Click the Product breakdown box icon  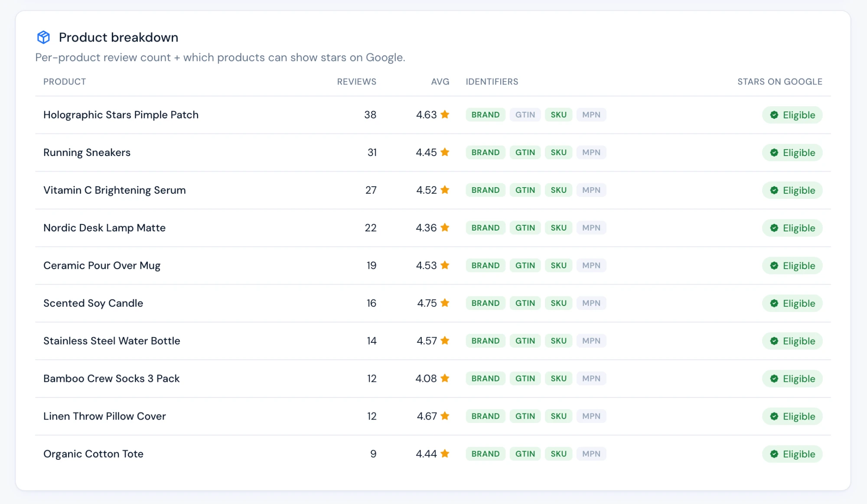click(x=43, y=37)
